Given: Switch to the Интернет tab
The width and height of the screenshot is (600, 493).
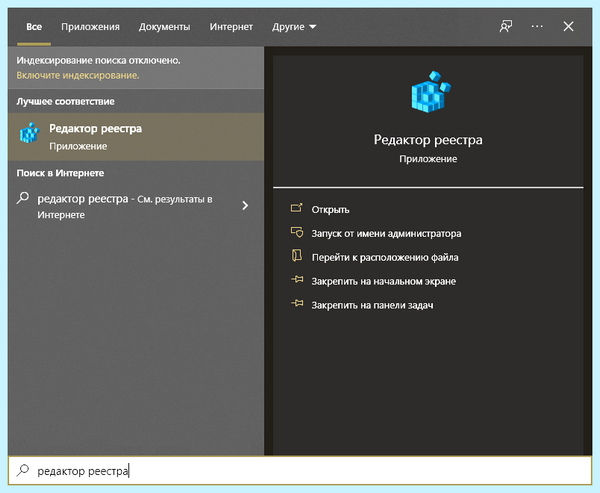Looking at the screenshot, I should pyautogui.click(x=231, y=27).
